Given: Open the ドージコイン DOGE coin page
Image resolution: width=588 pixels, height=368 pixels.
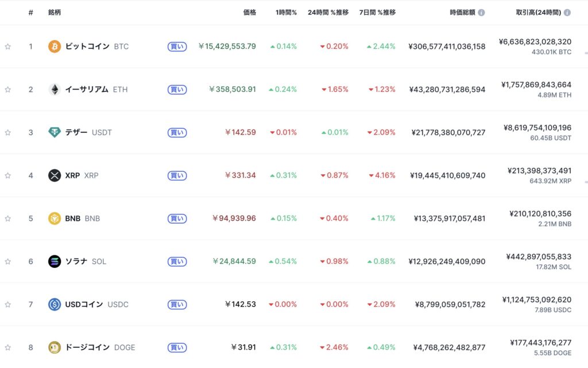Looking at the screenshot, I should click(x=100, y=347).
